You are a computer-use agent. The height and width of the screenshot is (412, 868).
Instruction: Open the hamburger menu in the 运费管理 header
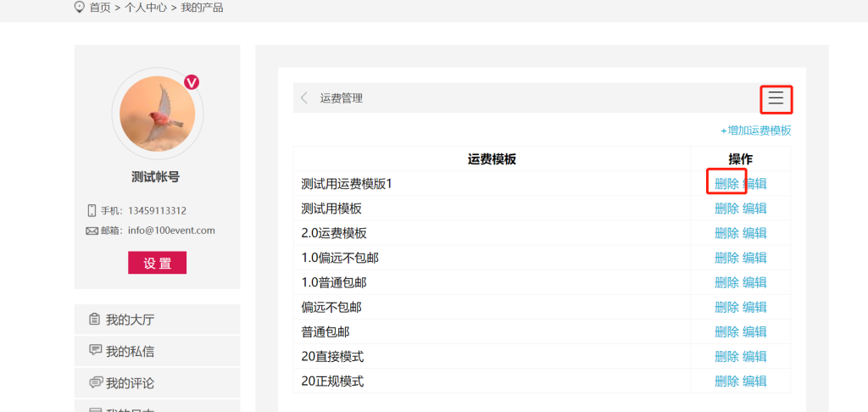click(x=776, y=98)
